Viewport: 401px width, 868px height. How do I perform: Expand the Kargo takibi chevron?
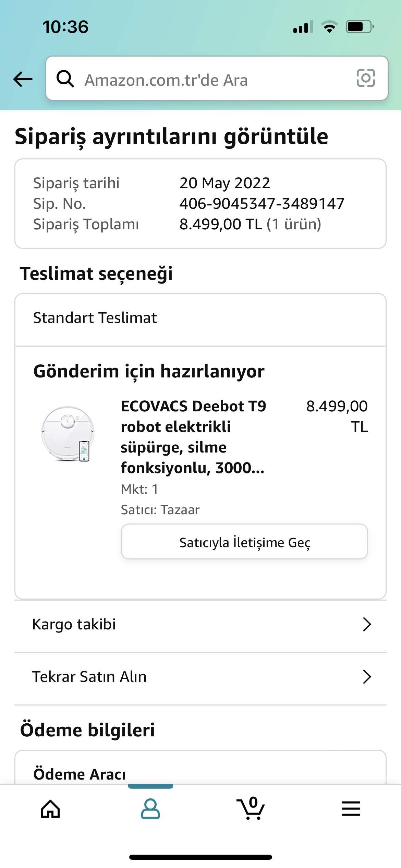[367, 624]
